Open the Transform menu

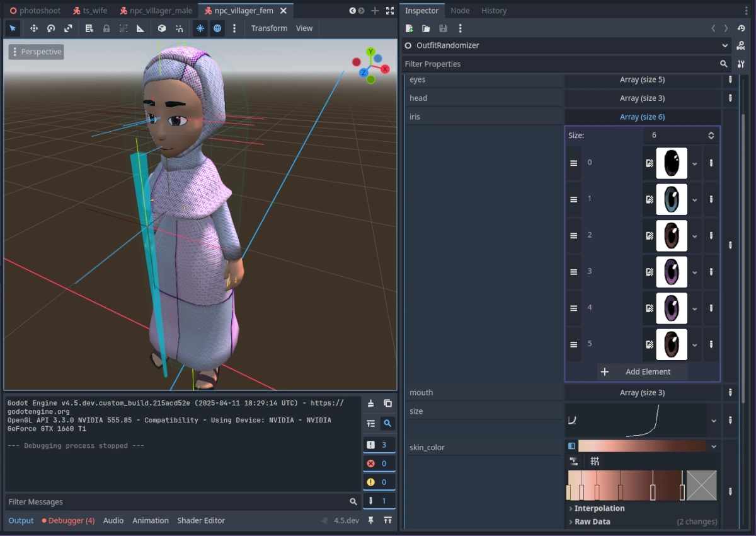(x=269, y=28)
